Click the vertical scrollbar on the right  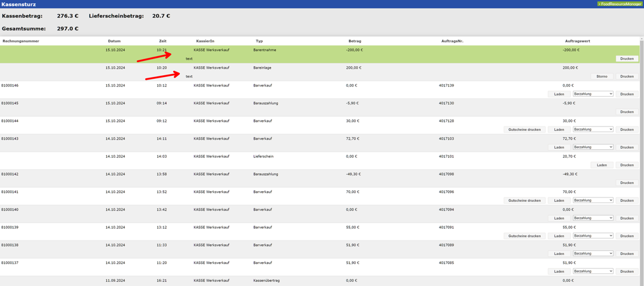coord(642,161)
